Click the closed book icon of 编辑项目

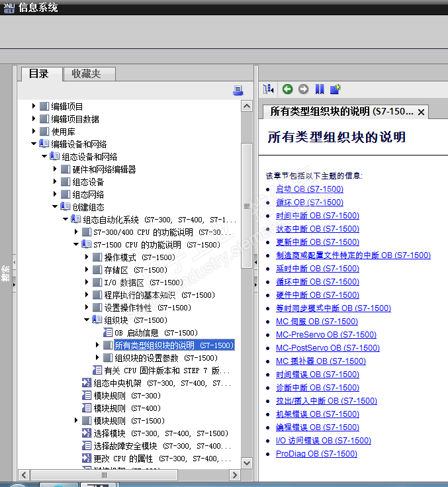pos(44,107)
